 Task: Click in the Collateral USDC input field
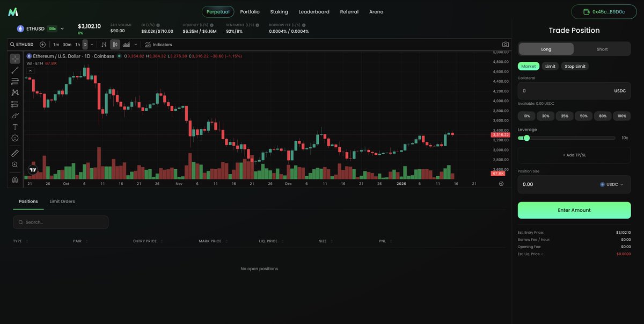click(574, 91)
